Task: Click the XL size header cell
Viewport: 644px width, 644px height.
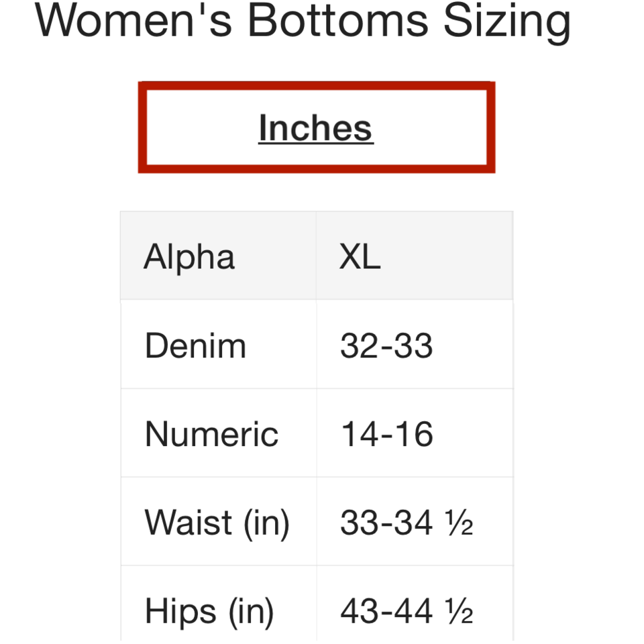Action: pos(360,257)
